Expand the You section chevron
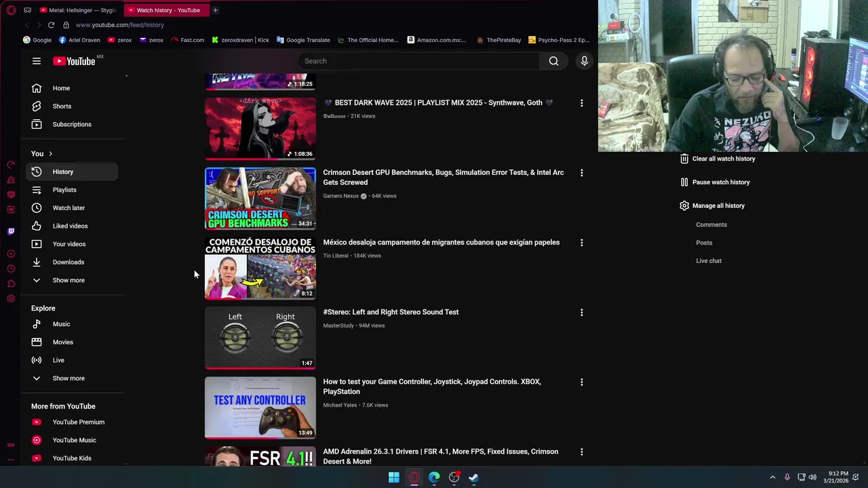The height and width of the screenshot is (488, 868). point(50,154)
